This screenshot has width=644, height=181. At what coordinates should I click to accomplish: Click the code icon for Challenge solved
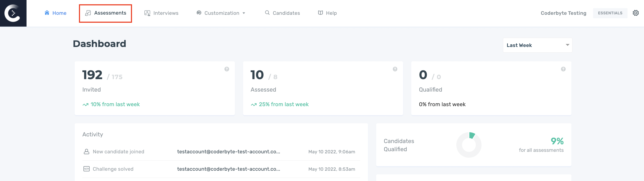pos(86,169)
